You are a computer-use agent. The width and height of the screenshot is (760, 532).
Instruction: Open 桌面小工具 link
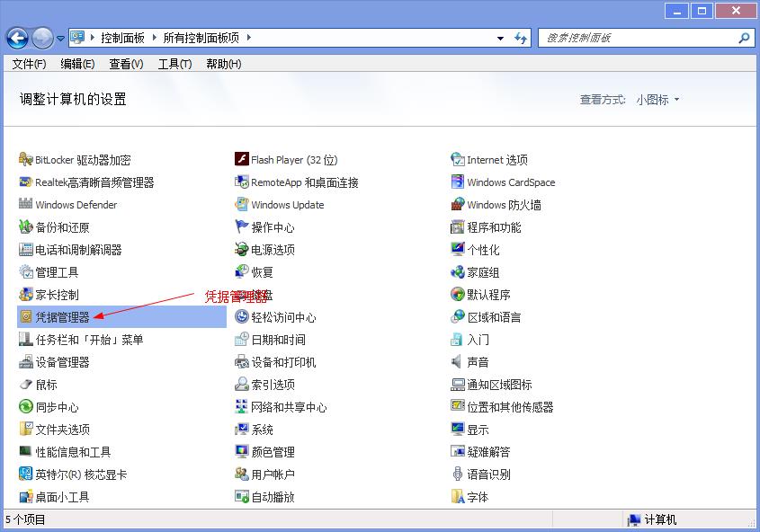(63, 497)
